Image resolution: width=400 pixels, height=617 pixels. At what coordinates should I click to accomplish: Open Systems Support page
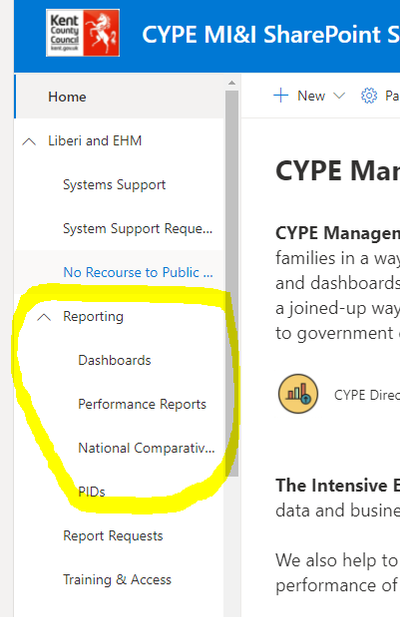pos(114,185)
